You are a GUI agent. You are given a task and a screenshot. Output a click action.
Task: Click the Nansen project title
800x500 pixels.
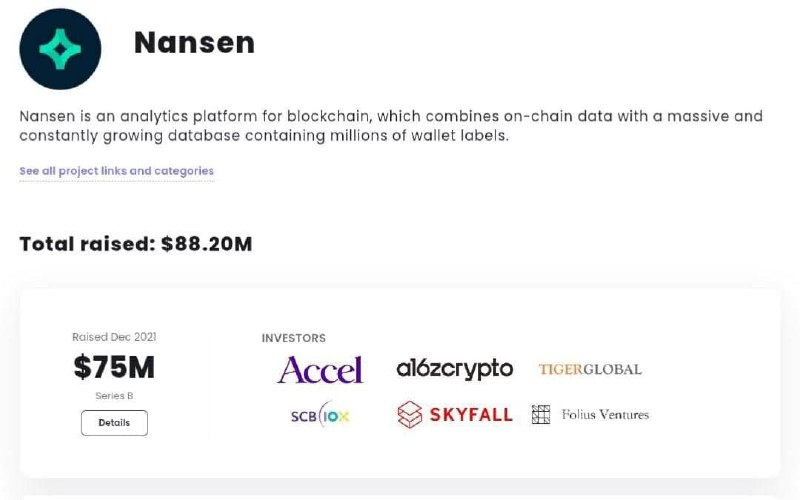click(x=194, y=42)
